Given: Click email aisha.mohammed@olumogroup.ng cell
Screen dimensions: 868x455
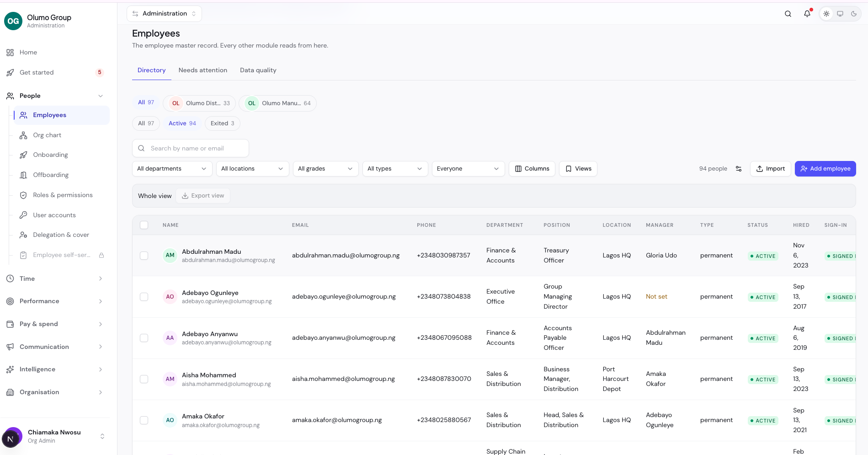Looking at the screenshot, I should (343, 379).
